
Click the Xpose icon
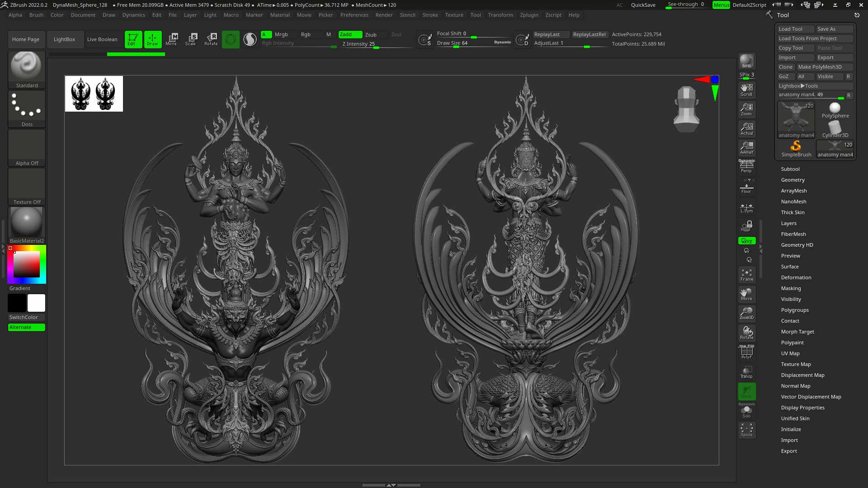(x=746, y=429)
